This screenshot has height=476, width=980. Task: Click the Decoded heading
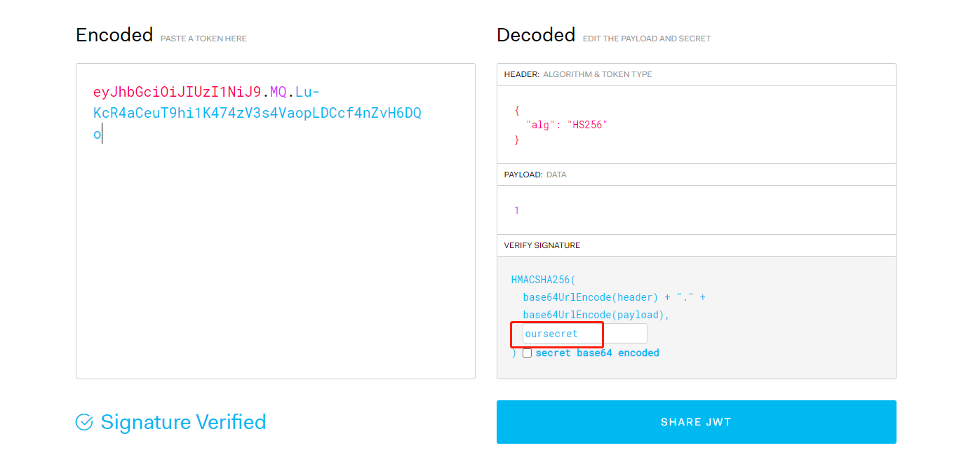point(536,34)
